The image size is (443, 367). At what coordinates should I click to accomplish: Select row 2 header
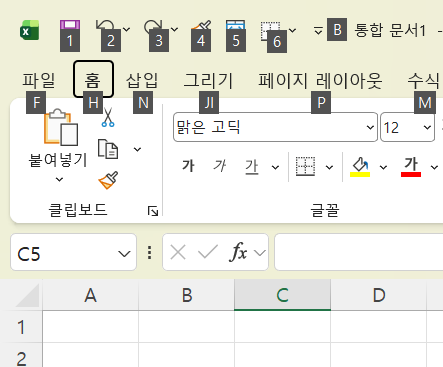pyautogui.click(x=21, y=355)
